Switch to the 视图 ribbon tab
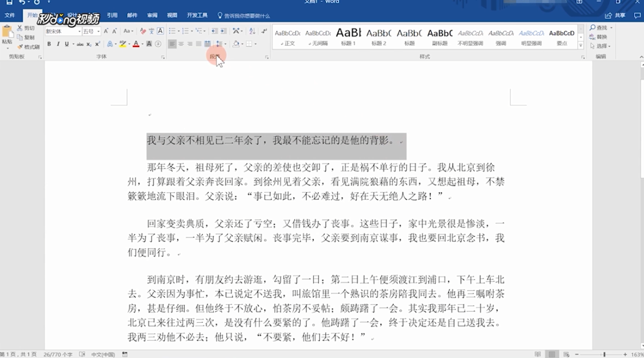The width and height of the screenshot is (644, 358). pos(172,15)
